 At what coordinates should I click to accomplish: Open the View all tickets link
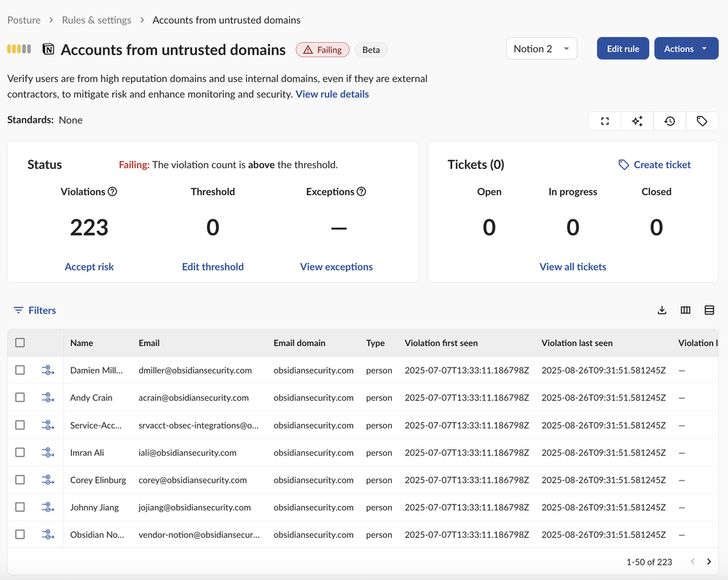tap(572, 267)
